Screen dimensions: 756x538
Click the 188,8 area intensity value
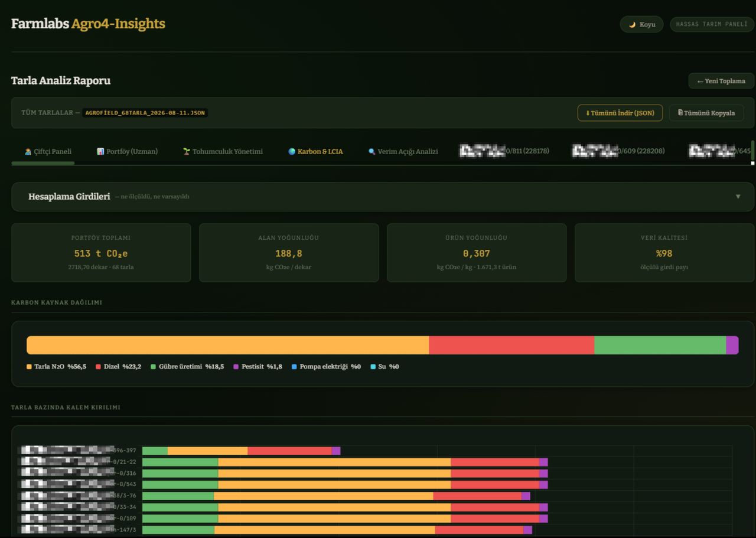coord(289,253)
